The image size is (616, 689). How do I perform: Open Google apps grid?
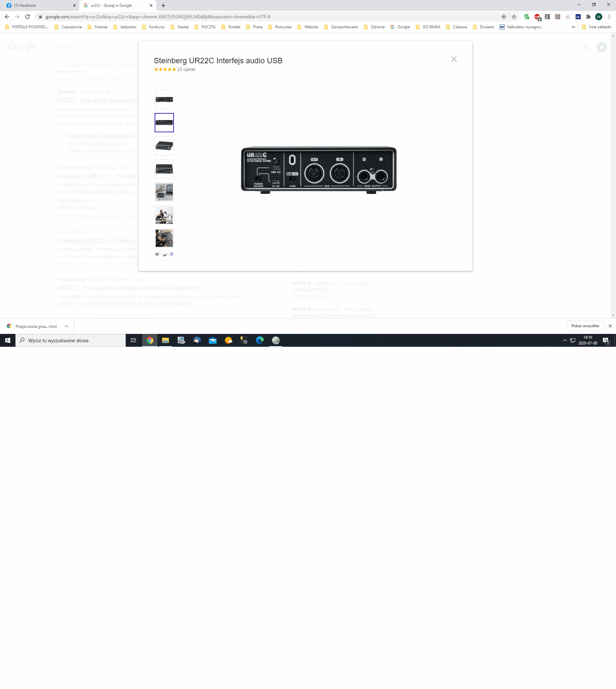(586, 47)
